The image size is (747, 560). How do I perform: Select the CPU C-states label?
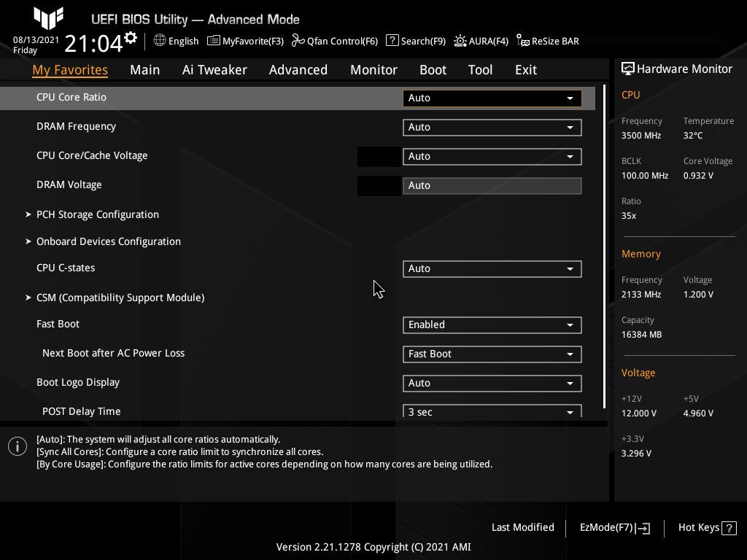click(x=66, y=268)
